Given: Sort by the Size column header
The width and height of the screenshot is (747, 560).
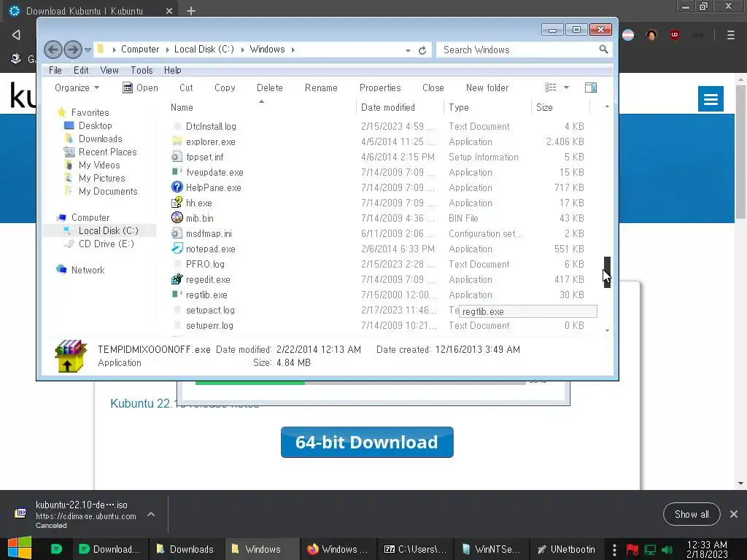Looking at the screenshot, I should tap(544, 108).
